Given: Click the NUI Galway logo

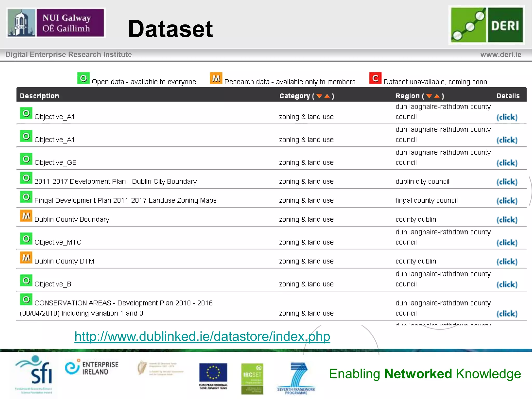Looking at the screenshot, I should (x=56, y=23).
